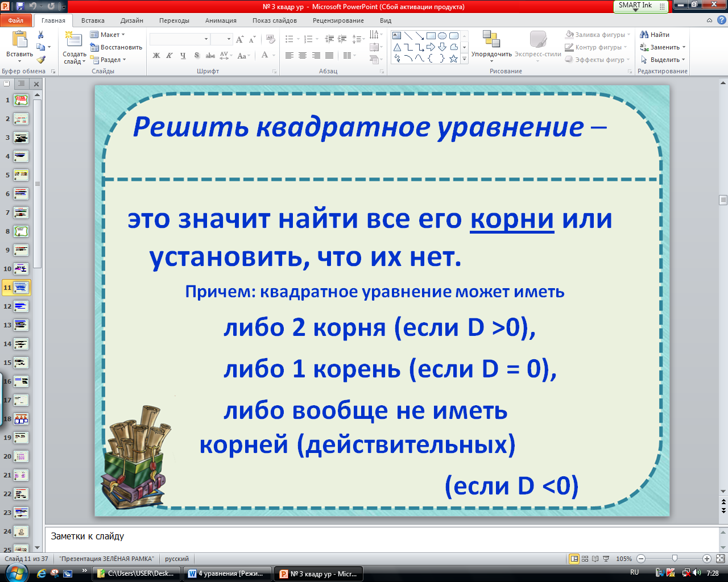728x582 pixels.
Task: Select the right arrow block shape
Action: coord(431,47)
